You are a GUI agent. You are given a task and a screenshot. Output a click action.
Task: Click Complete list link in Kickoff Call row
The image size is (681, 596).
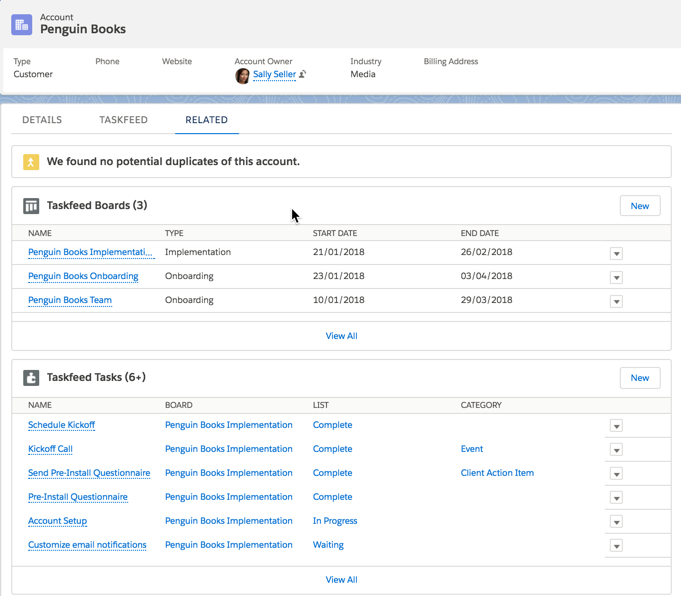(x=332, y=449)
